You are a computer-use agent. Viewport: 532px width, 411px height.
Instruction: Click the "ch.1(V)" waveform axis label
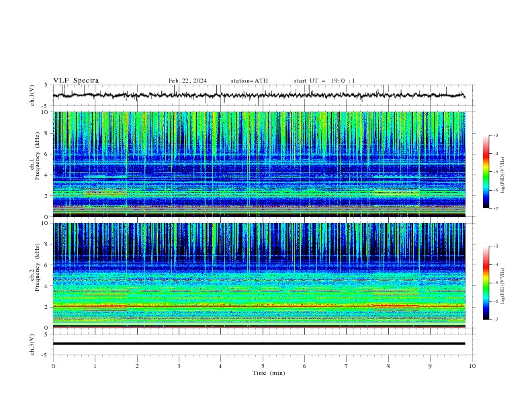tap(32, 95)
